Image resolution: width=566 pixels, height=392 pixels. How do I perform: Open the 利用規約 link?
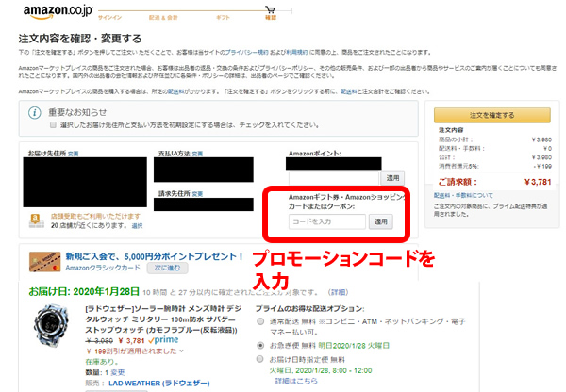(297, 53)
